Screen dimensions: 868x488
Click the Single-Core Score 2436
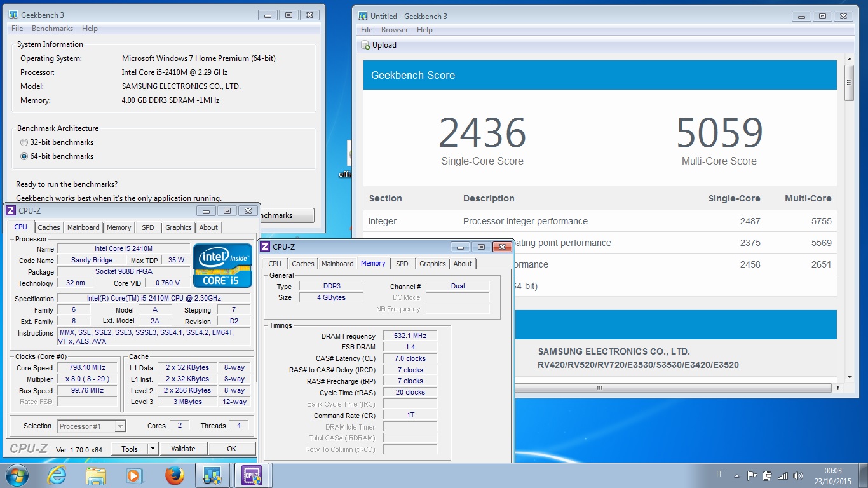coord(482,133)
